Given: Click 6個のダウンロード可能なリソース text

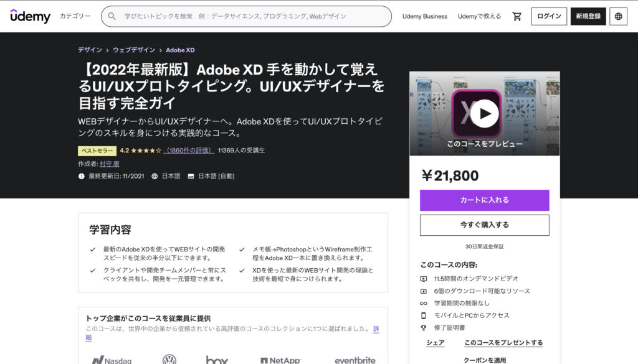Looking at the screenshot, I should (482, 291).
